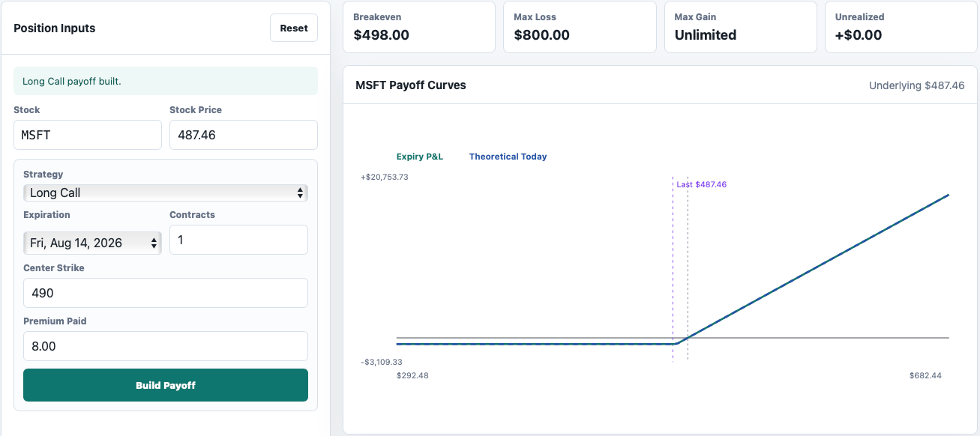Screen dimensions: 980x436
Task: Select the Contracts input field
Action: click(238, 240)
